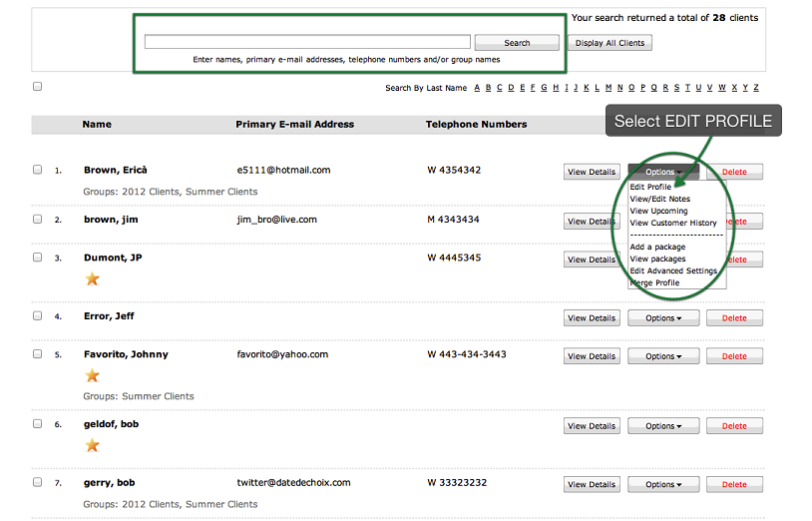Check the box for Brown, Erica
Screen dimensions: 812x521
pos(38,170)
